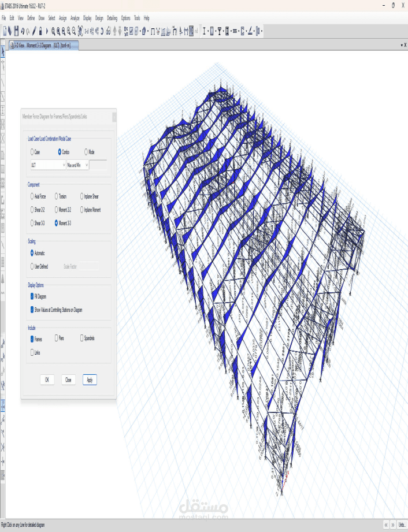Select the User Defined scaling option
This screenshot has height=532, width=408.
(32, 267)
